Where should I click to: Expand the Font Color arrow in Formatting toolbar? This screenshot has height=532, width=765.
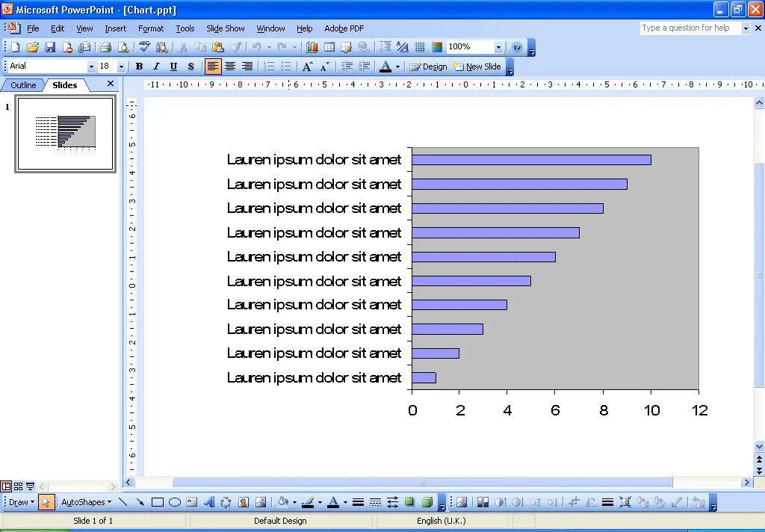[397, 66]
